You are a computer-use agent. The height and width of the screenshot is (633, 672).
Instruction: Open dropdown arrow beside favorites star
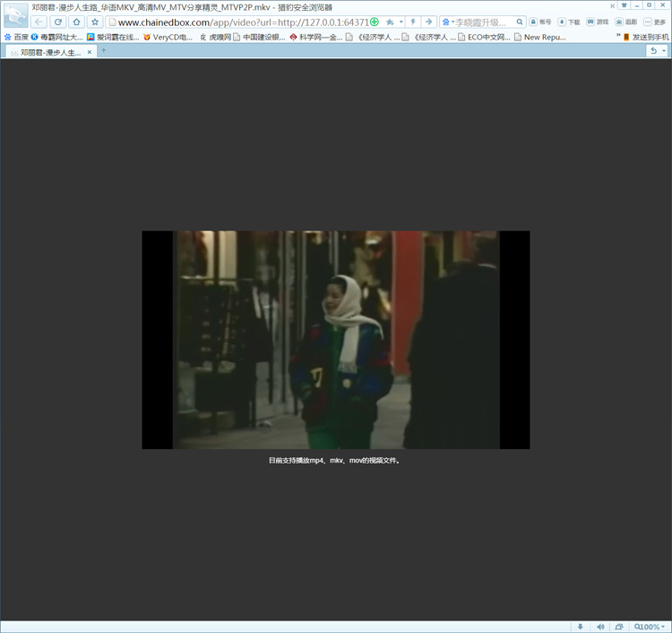[401, 22]
